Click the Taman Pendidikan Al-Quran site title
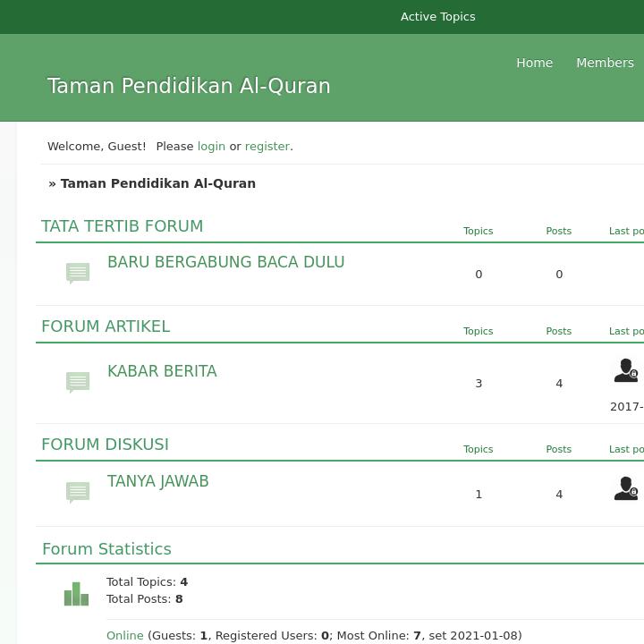The width and height of the screenshot is (644, 644). [189, 86]
